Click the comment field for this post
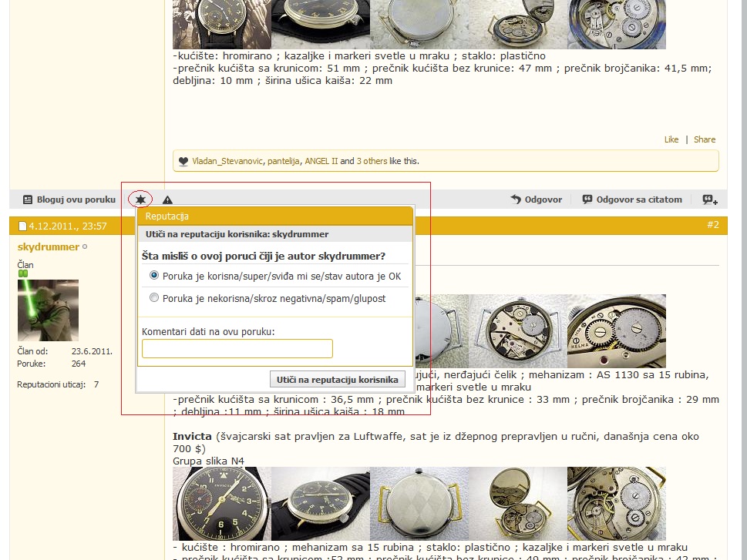This screenshot has width=747, height=560. 237,349
